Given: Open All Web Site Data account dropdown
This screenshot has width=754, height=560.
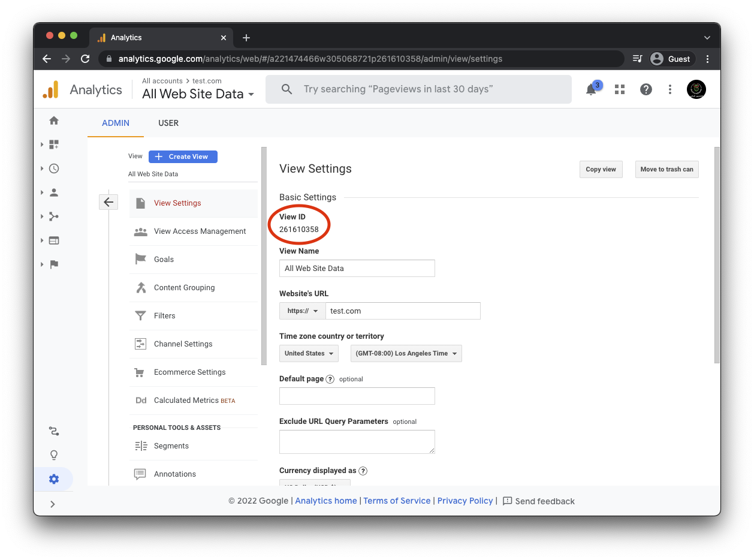Looking at the screenshot, I should pyautogui.click(x=198, y=94).
